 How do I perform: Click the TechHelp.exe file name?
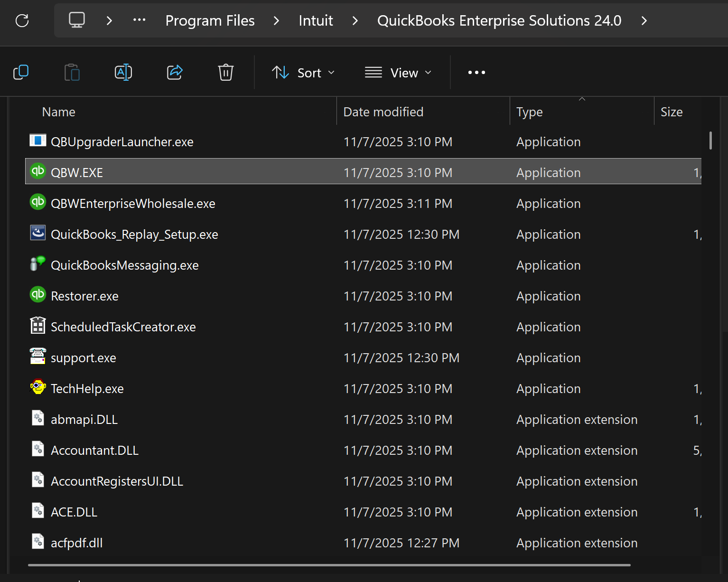pyautogui.click(x=87, y=389)
